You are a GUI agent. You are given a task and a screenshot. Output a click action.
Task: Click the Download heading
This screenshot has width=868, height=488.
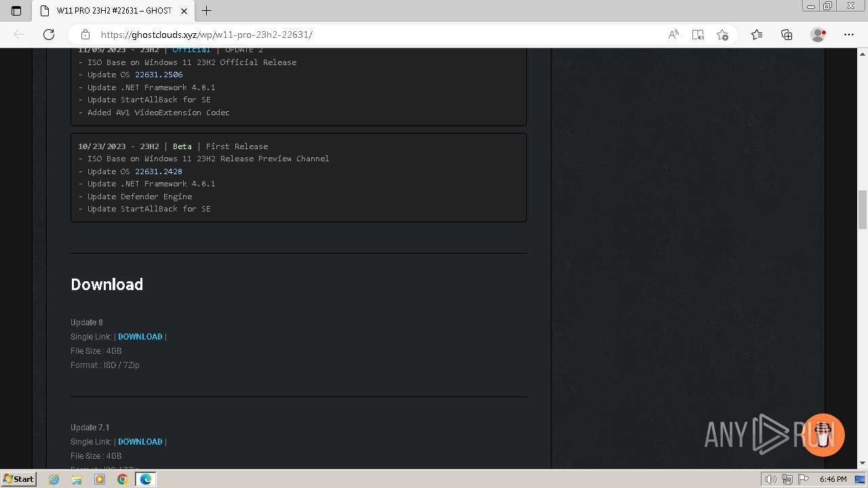click(x=106, y=285)
